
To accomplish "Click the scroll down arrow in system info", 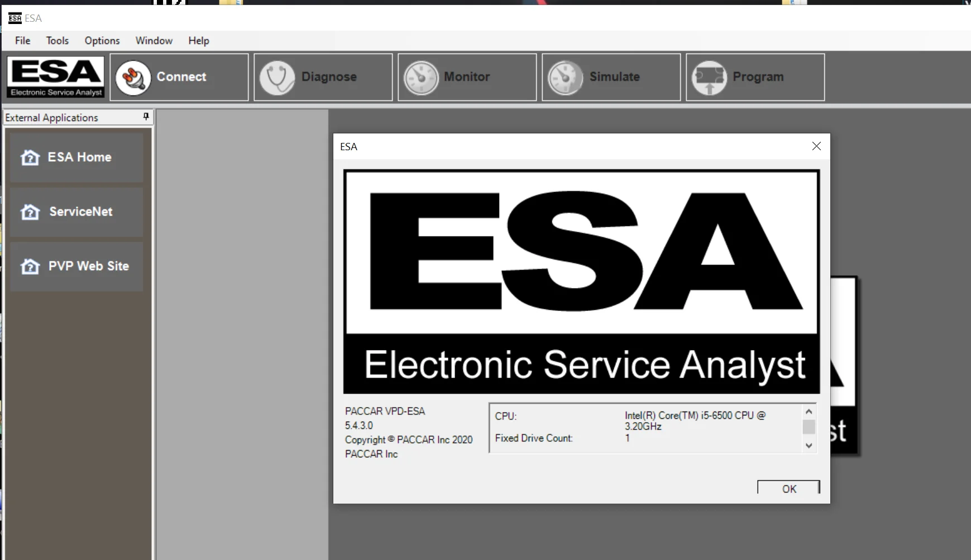I will tap(809, 446).
